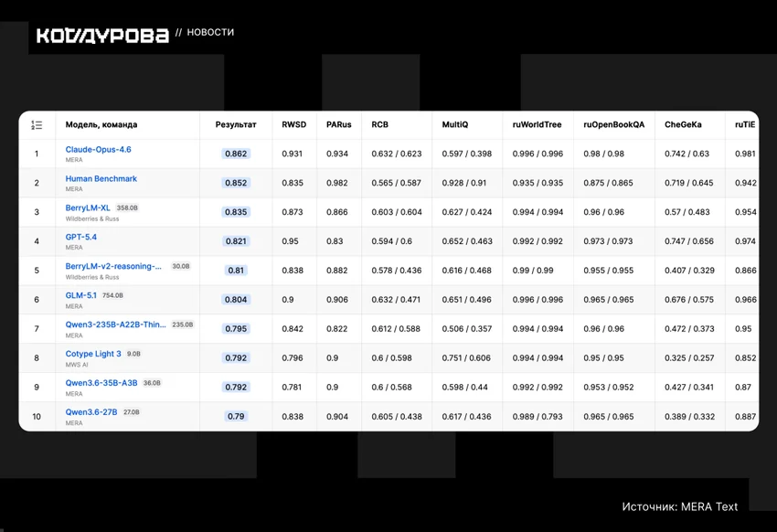The height and width of the screenshot is (532, 777).
Task: Click the 235.0B size tag for Qwen3-235B
Action: pos(182,325)
